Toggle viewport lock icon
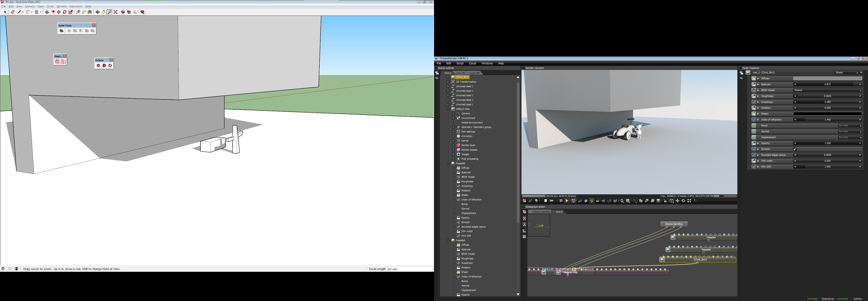Screen dimensions: 868x301 (x=665, y=201)
